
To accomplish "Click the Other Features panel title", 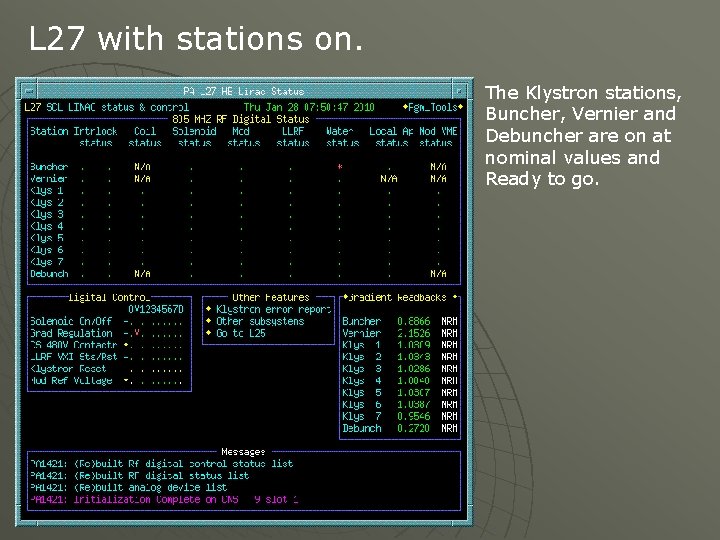I will point(270,298).
